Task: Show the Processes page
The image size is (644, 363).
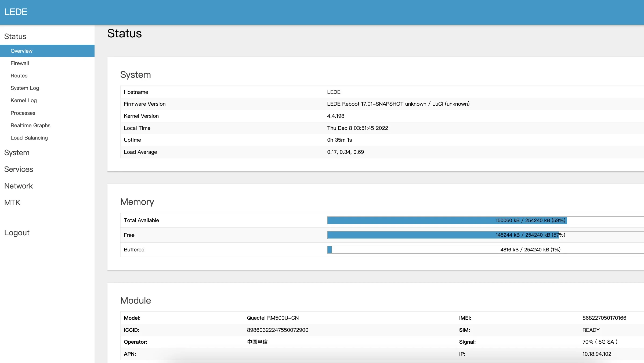Action: [23, 113]
